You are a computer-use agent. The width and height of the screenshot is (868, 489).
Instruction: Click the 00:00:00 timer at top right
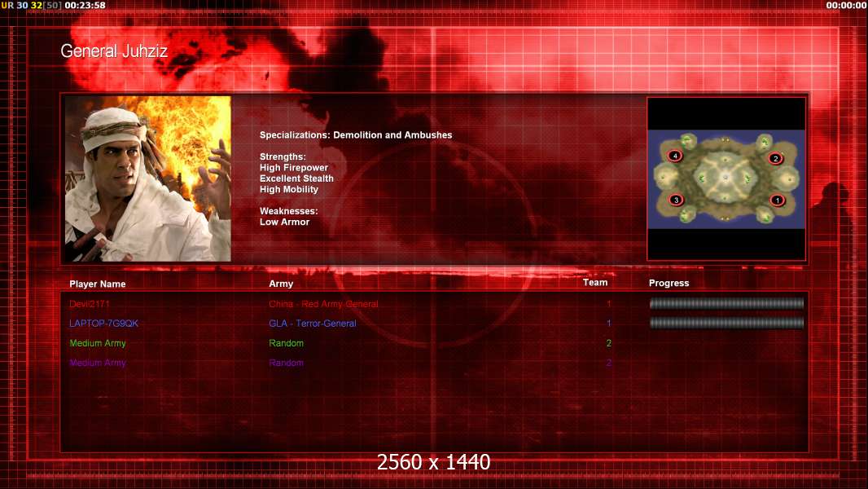pyautogui.click(x=846, y=5)
